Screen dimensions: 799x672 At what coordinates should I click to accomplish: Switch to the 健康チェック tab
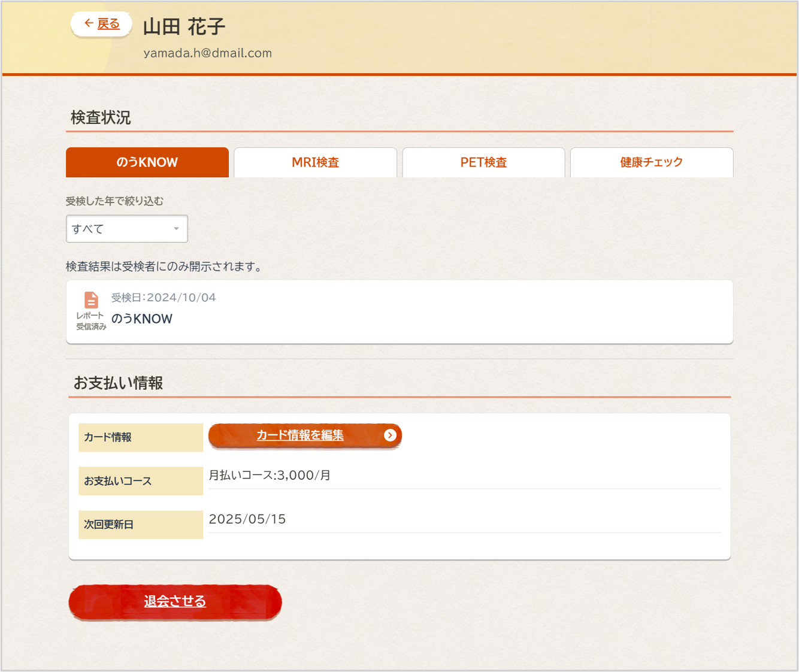point(651,162)
